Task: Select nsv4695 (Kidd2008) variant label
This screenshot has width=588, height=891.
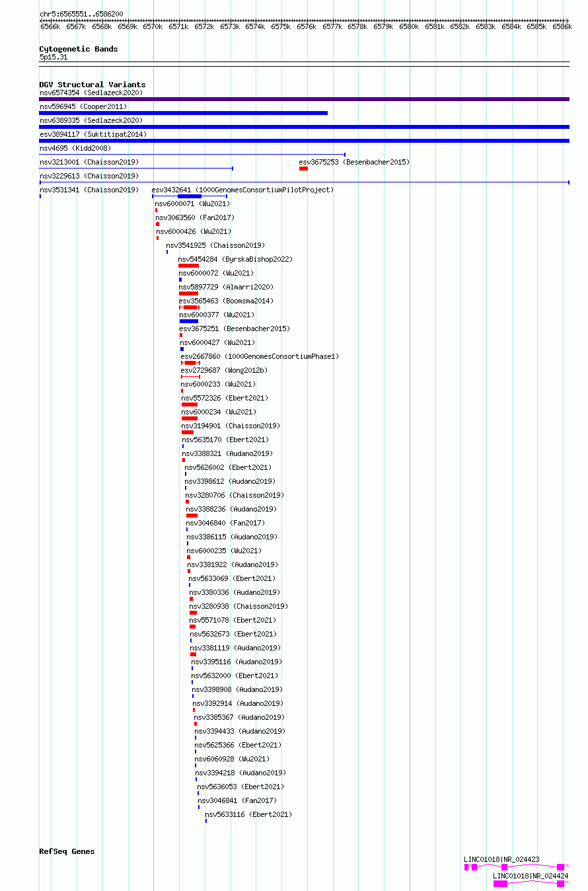Action: click(75, 149)
